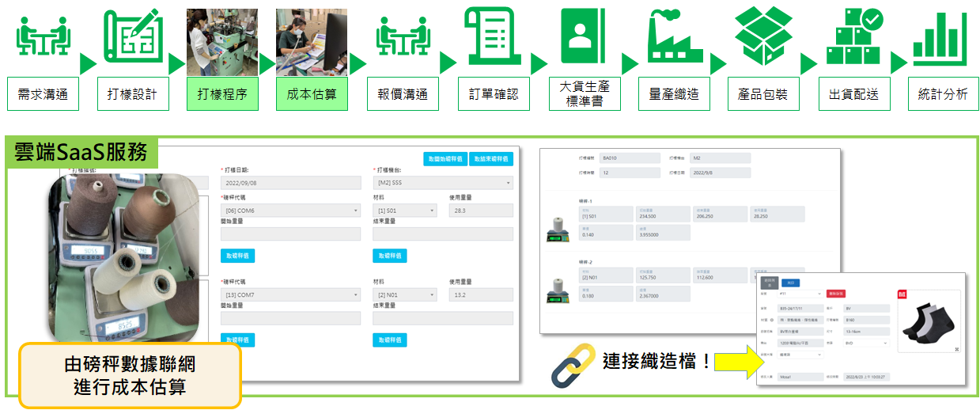Image resolution: width=980 pixels, height=410 pixels.
Task: Click the 開始重量 field under [13] COM7
Action: [289, 318]
